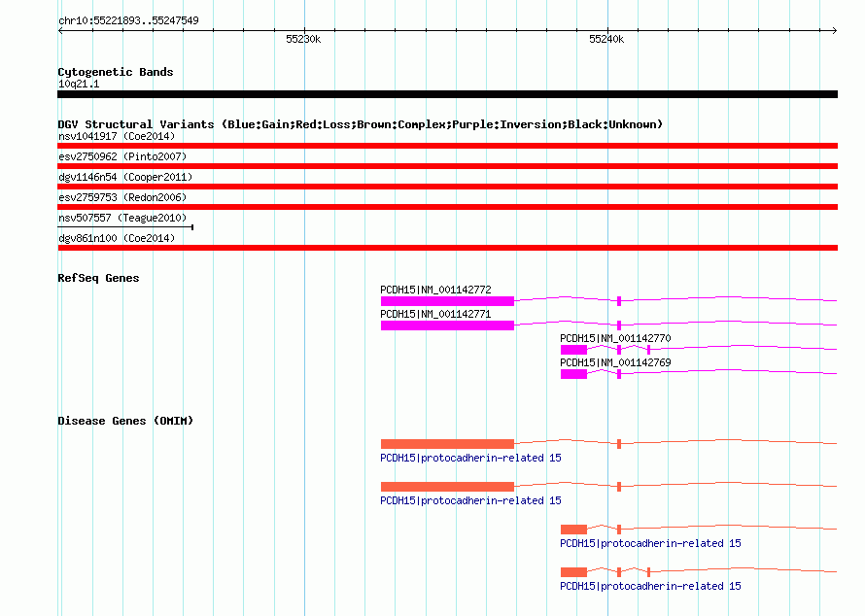Select the RefSeq Genes track title
The image size is (865, 616).
coord(98,278)
